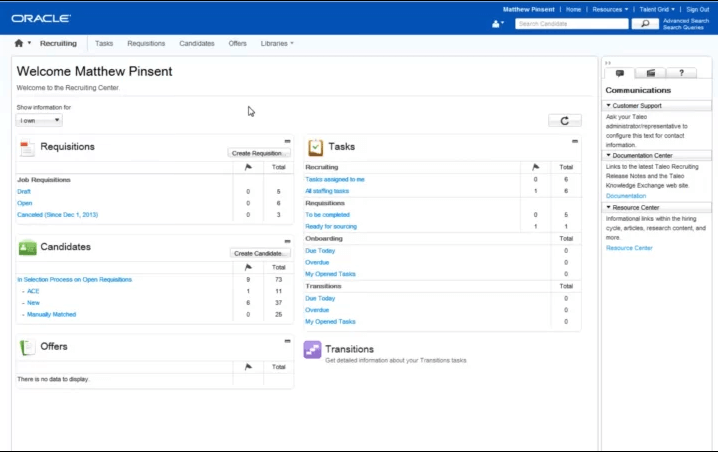Image resolution: width=718 pixels, height=452 pixels.
Task: Click the refresh button under the welcome header
Action: tap(565, 121)
